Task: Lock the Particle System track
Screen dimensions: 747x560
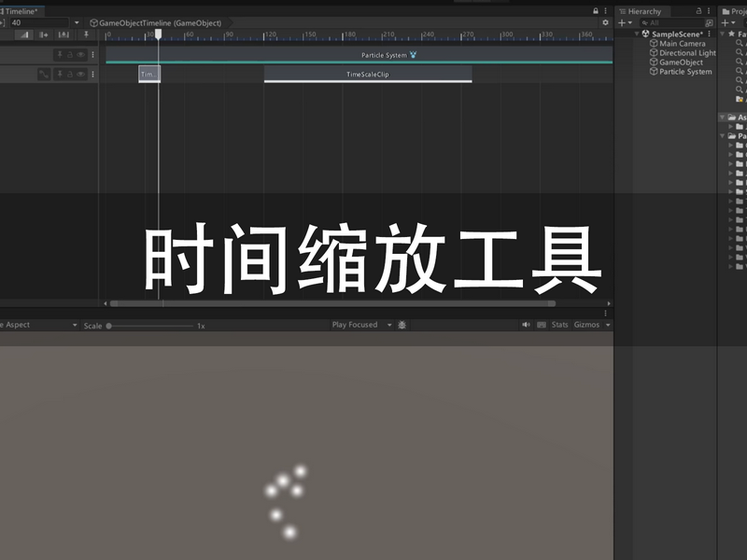Action: click(x=70, y=55)
